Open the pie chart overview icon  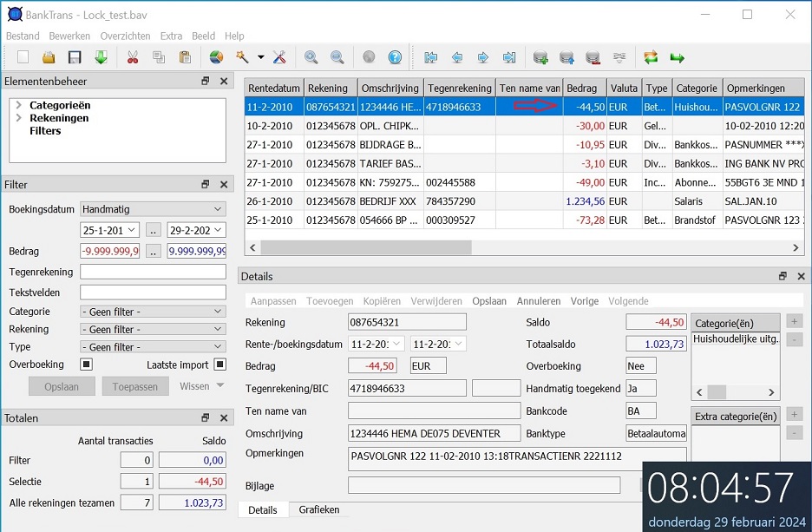point(216,58)
